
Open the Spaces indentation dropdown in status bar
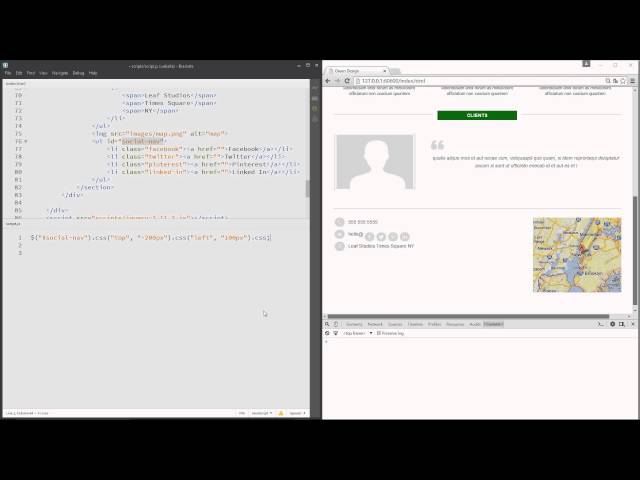click(x=297, y=413)
